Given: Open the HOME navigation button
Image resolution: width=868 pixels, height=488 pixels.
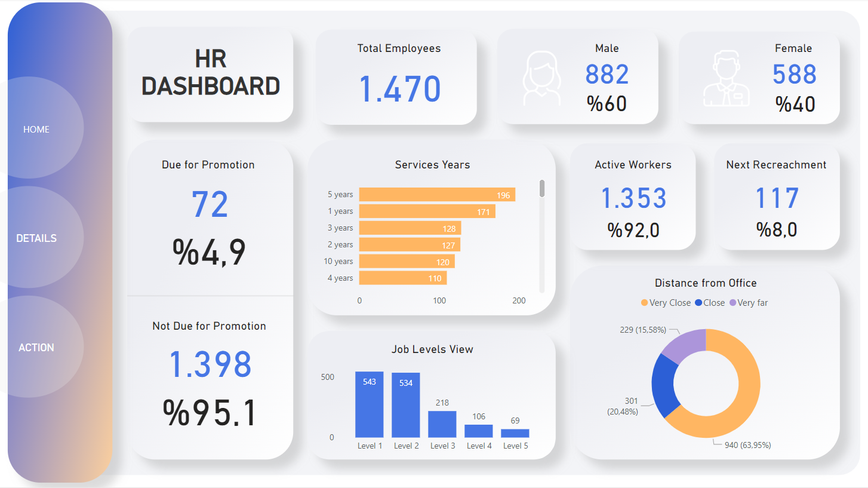Looking at the screenshot, I should (x=36, y=129).
